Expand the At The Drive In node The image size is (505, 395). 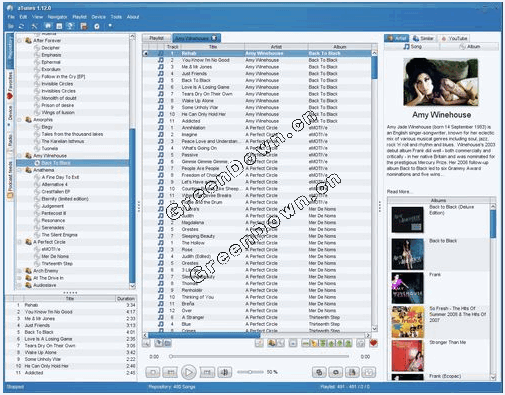(20, 278)
